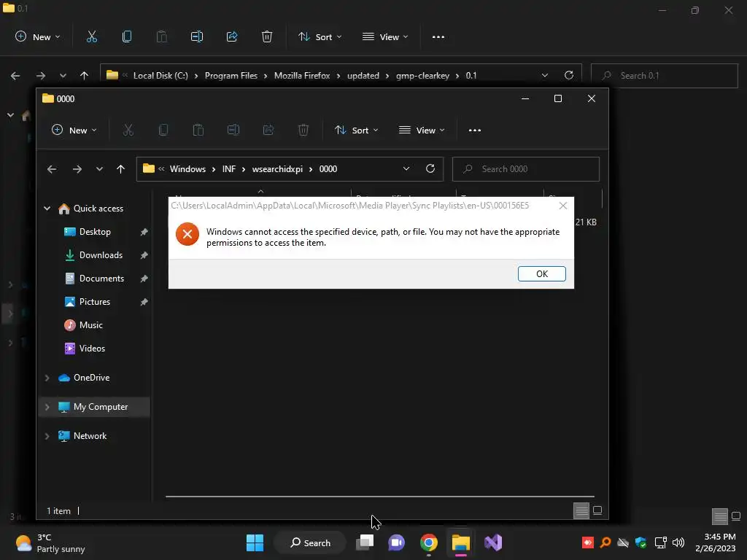This screenshot has width=747, height=560.
Task: Refresh the 0000 folder
Action: click(x=430, y=168)
